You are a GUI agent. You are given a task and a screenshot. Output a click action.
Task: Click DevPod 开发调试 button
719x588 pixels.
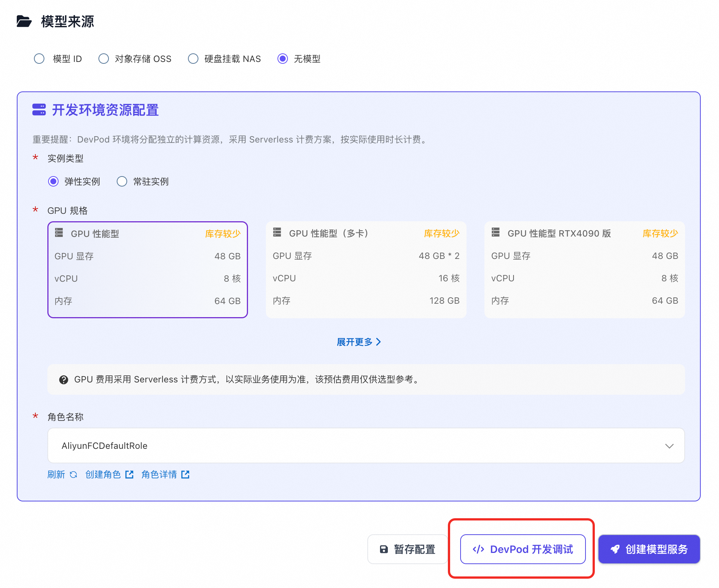click(523, 549)
